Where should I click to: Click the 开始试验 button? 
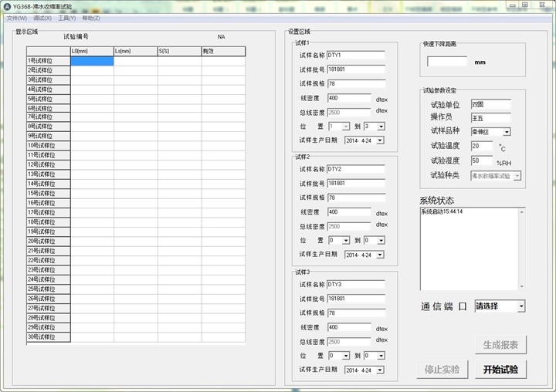pyautogui.click(x=500, y=369)
